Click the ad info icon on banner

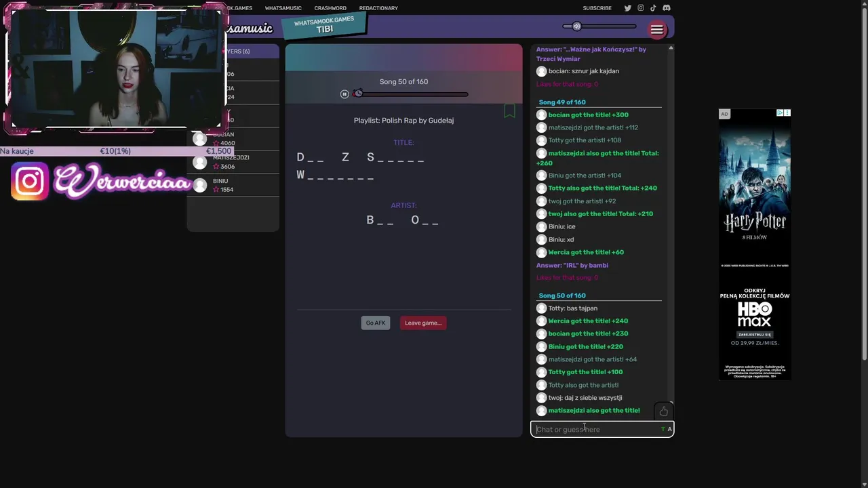click(x=780, y=113)
